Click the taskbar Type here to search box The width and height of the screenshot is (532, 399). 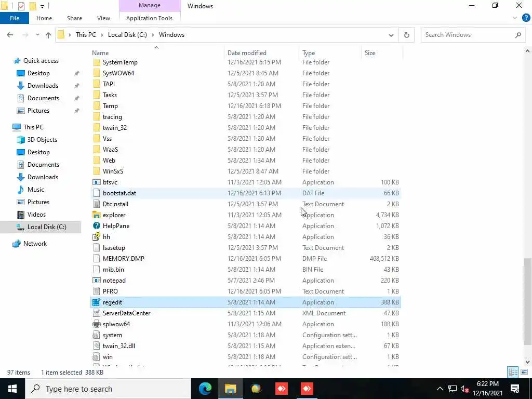(x=108, y=389)
